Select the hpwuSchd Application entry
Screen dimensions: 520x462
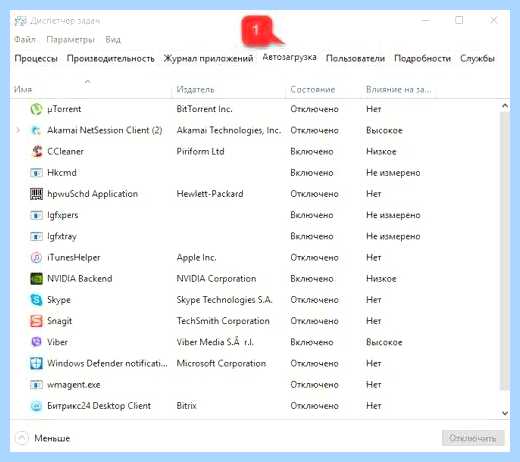pos(92,194)
